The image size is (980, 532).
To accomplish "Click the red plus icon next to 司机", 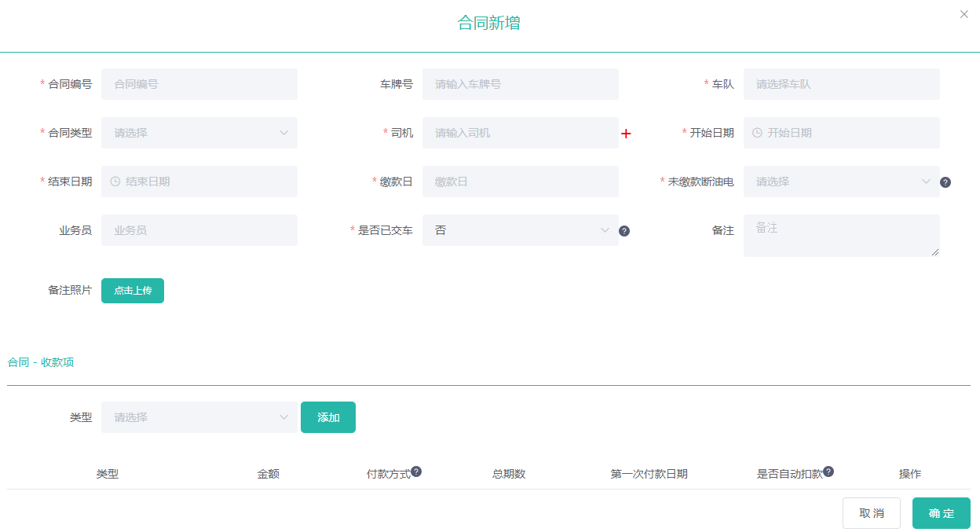I will [626, 134].
